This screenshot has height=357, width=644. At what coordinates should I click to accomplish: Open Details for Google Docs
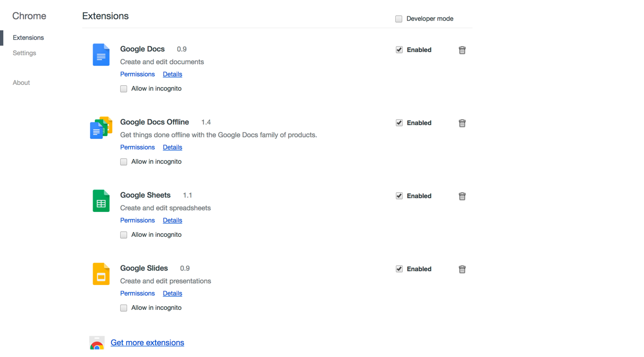pos(173,74)
